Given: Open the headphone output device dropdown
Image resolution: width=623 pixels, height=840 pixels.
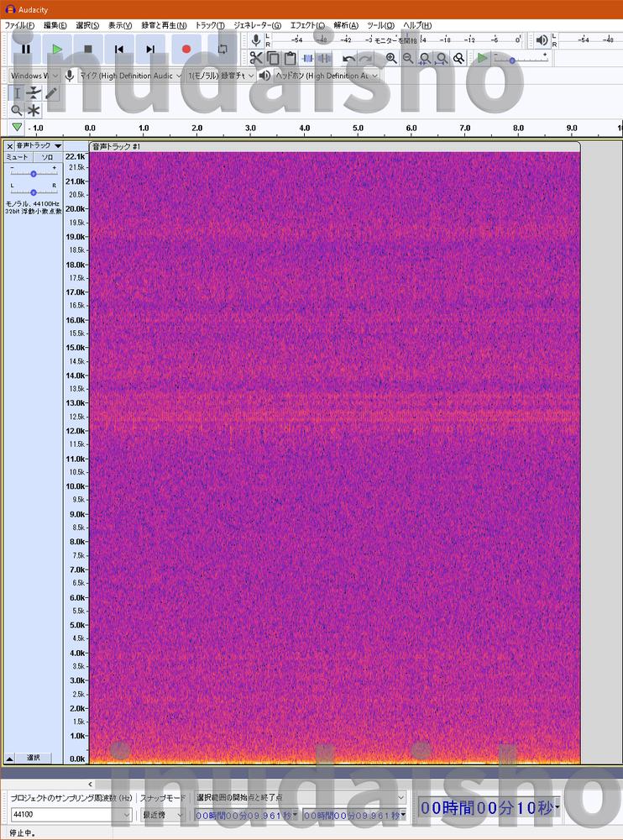Looking at the screenshot, I should pos(327,76).
